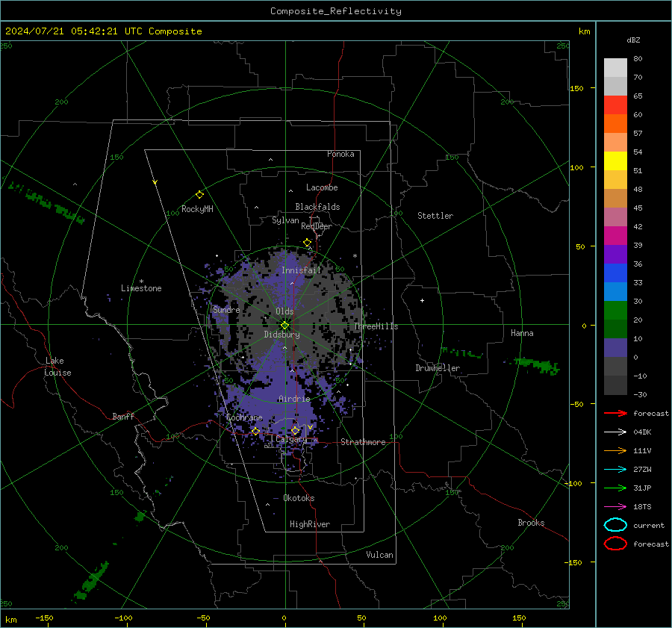The height and width of the screenshot is (628, 672).
Task: Select the red 60–65 dBZ color swatch
Action: pyautogui.click(x=615, y=105)
